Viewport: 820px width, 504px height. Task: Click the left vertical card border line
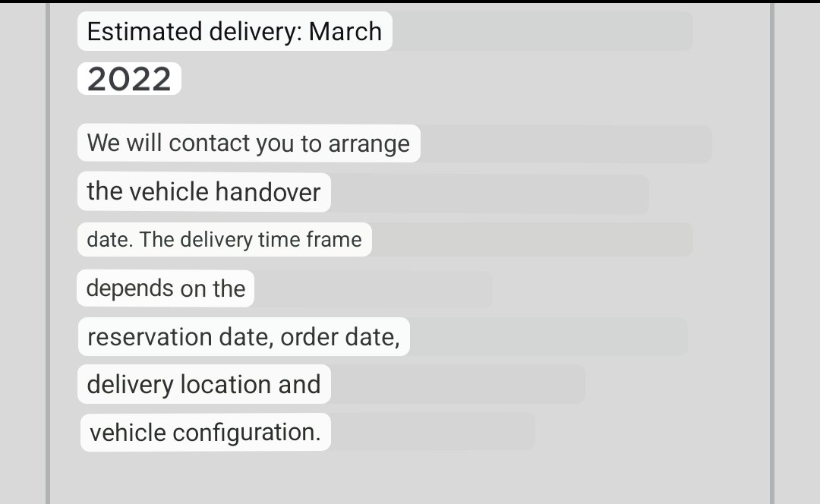[x=48, y=254]
